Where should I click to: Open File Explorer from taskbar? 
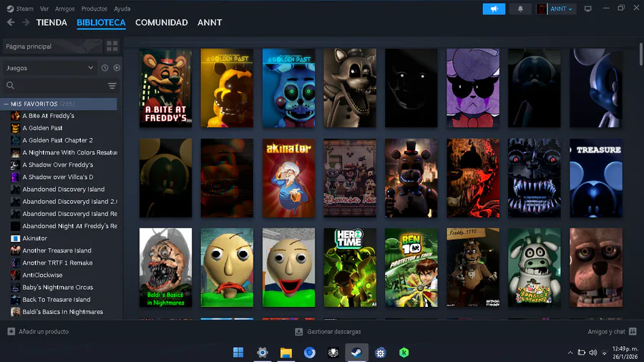pos(286,353)
